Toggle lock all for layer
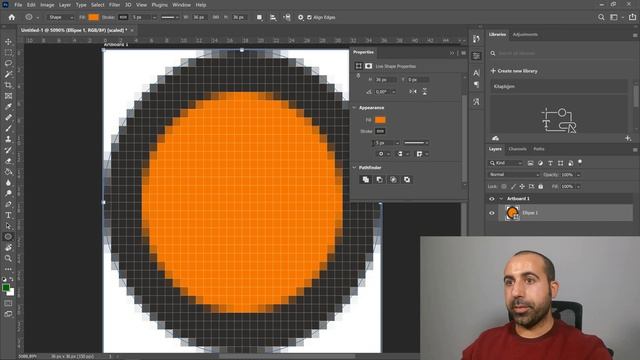Image resolution: width=640 pixels, height=360 pixels. (x=540, y=187)
